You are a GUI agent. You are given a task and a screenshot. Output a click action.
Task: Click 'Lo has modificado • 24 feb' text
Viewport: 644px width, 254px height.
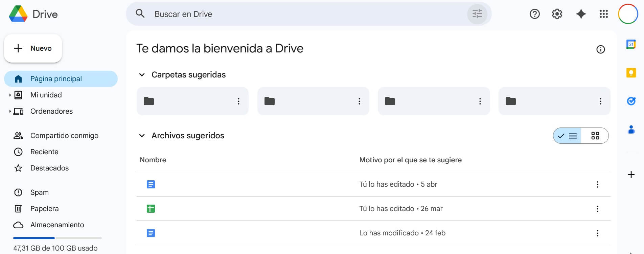402,233
